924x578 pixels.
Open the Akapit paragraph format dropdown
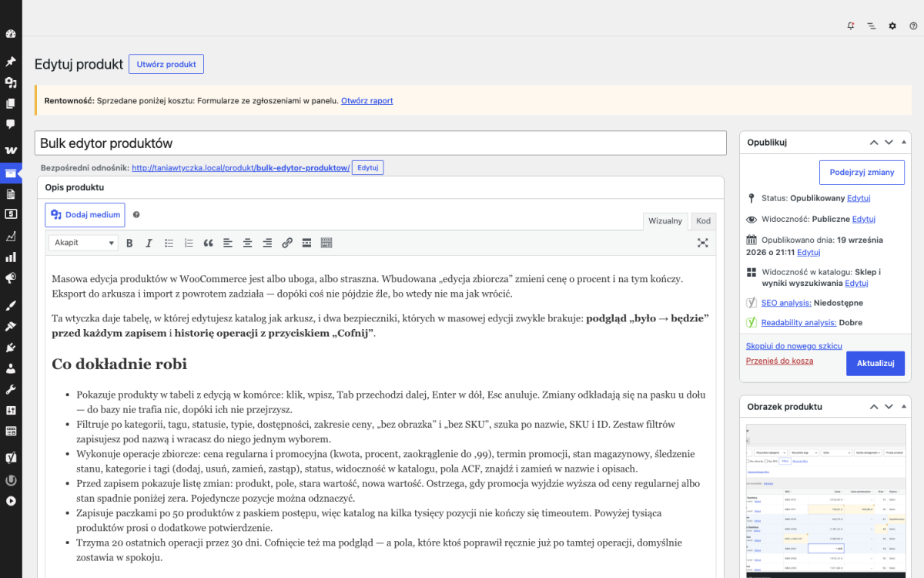click(x=83, y=243)
